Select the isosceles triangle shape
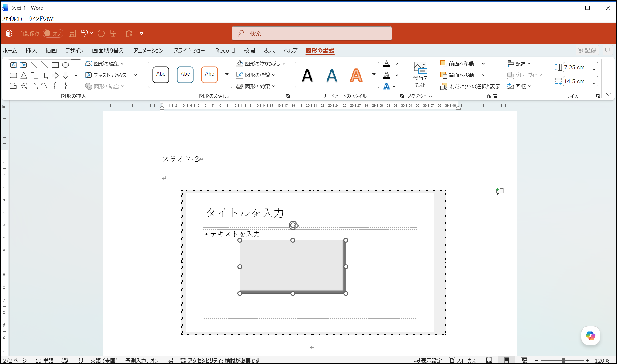The height and width of the screenshot is (364, 617). [24, 75]
